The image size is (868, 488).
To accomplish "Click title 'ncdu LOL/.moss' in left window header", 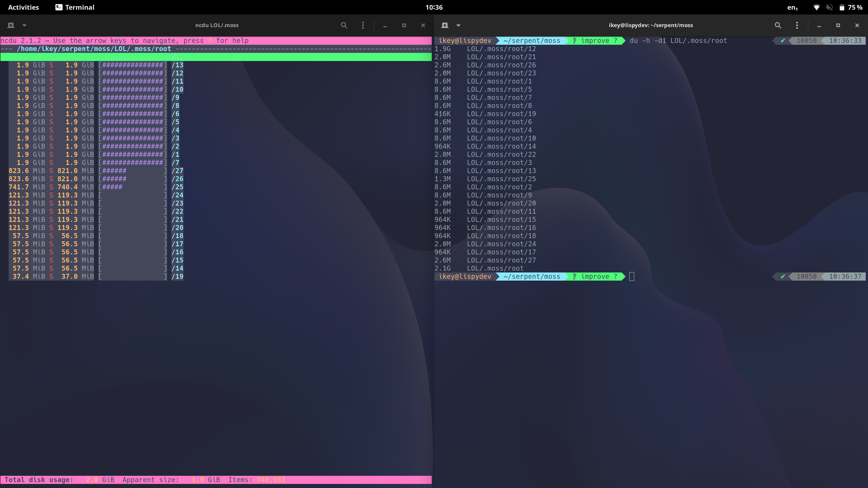I will pos(217,25).
